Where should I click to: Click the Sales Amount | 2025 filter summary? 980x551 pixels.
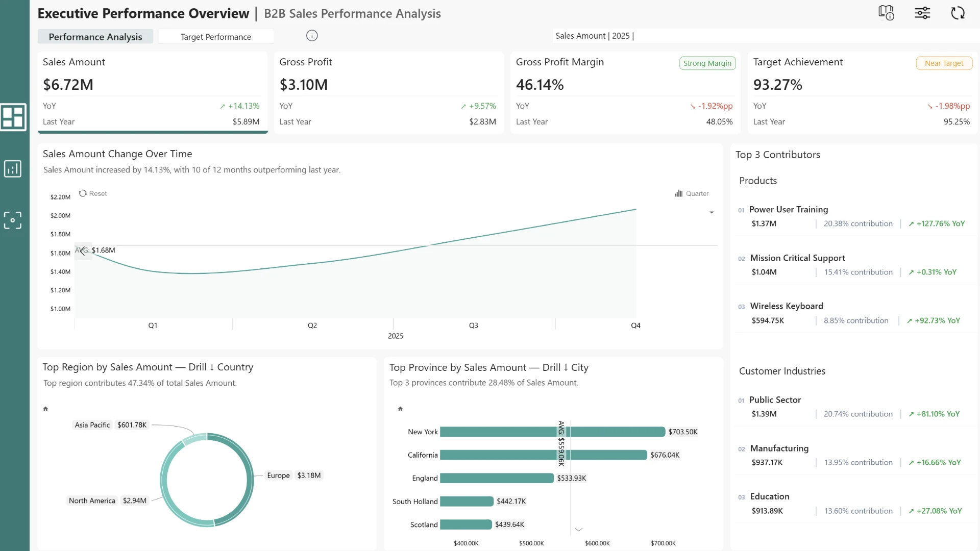(x=595, y=36)
